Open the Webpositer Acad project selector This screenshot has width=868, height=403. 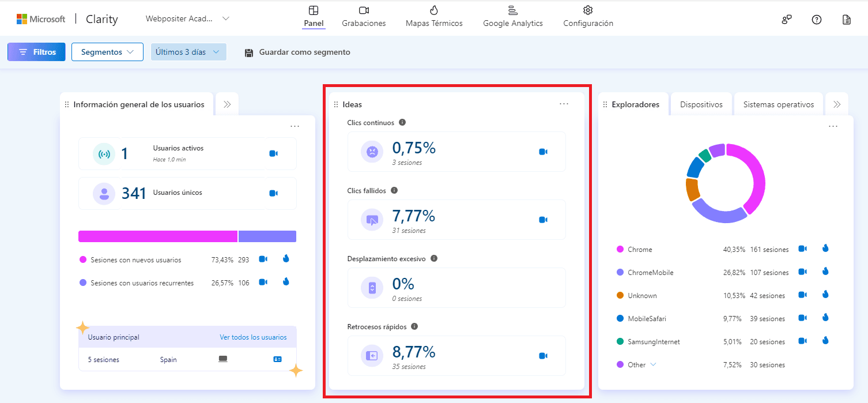point(187,18)
